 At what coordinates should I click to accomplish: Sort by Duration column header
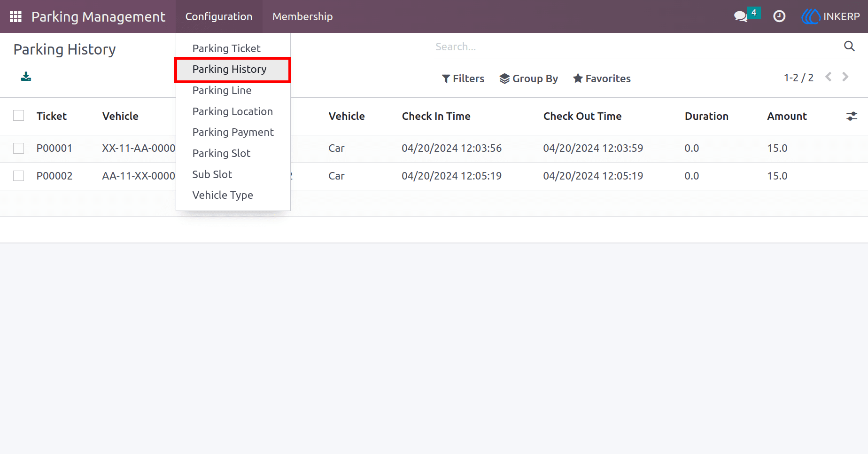click(x=706, y=116)
